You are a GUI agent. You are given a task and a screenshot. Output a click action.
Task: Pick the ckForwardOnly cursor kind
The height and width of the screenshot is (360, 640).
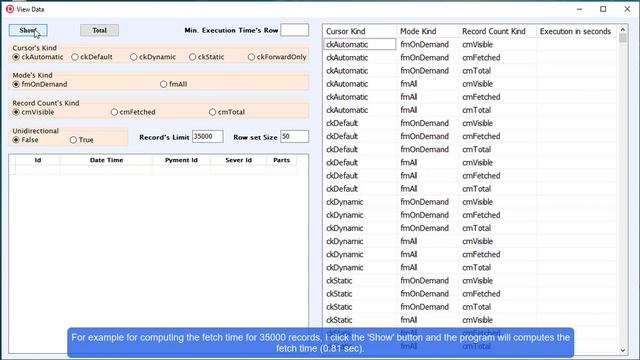(277, 57)
